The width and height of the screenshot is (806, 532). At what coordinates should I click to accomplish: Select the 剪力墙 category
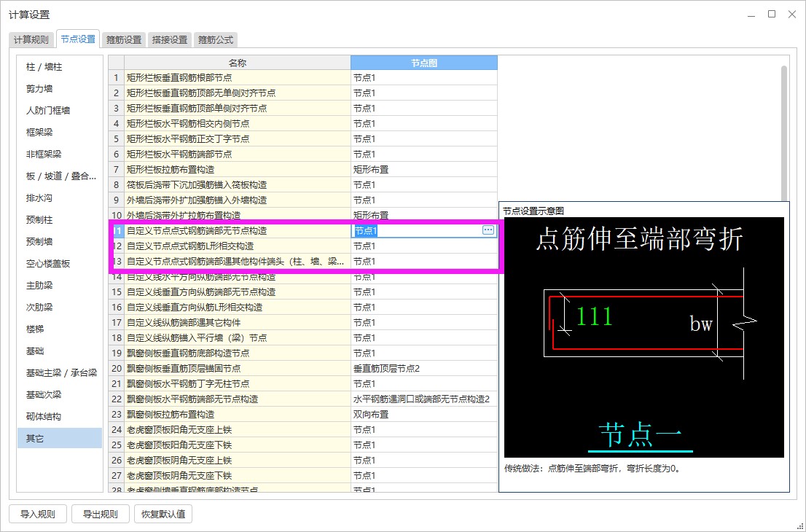(x=58, y=88)
